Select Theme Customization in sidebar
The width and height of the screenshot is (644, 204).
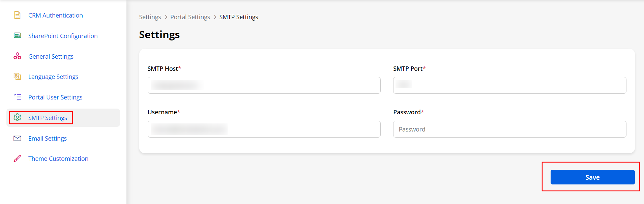pyautogui.click(x=58, y=159)
